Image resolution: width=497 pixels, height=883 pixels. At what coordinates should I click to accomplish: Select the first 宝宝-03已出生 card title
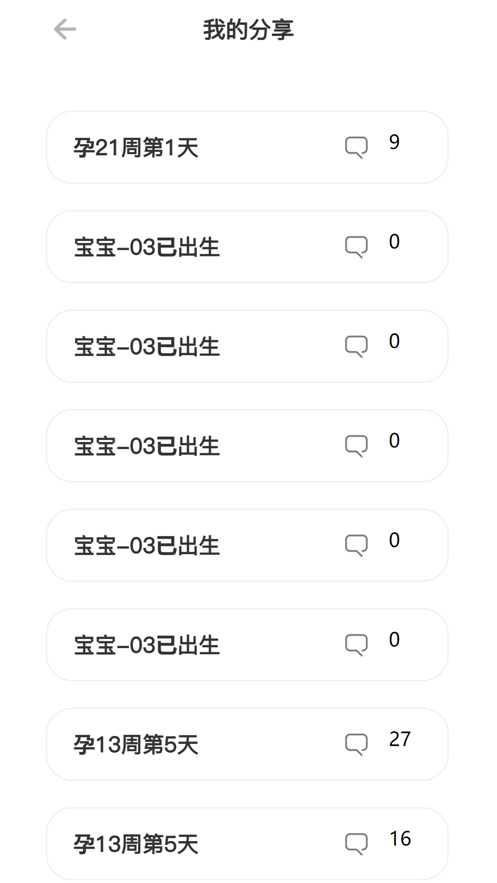(x=147, y=248)
